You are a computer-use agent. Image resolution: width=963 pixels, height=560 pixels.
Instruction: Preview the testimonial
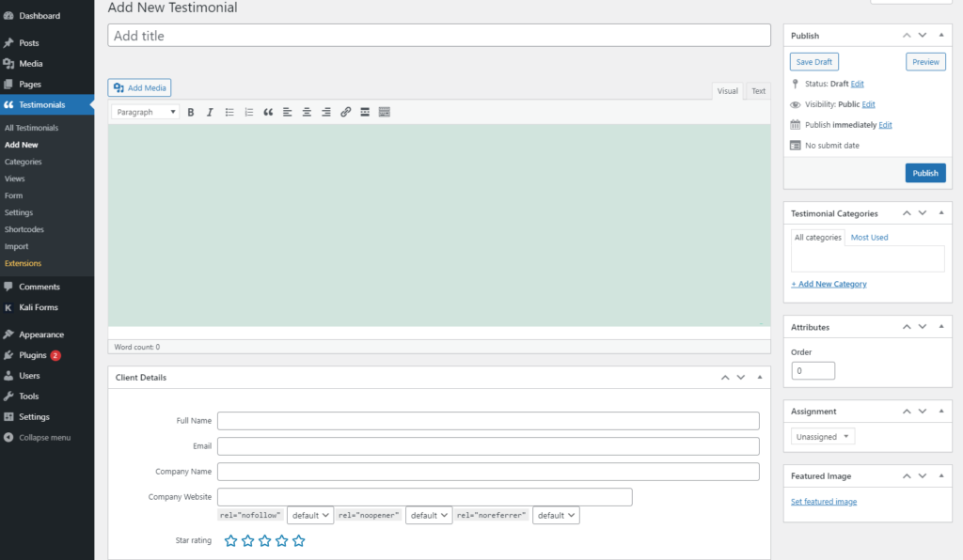click(925, 62)
